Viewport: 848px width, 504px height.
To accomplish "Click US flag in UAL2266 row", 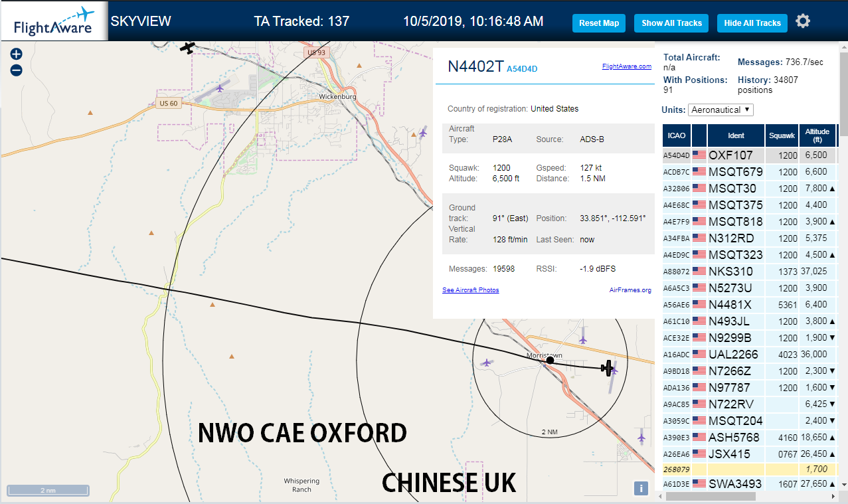I will click(699, 354).
